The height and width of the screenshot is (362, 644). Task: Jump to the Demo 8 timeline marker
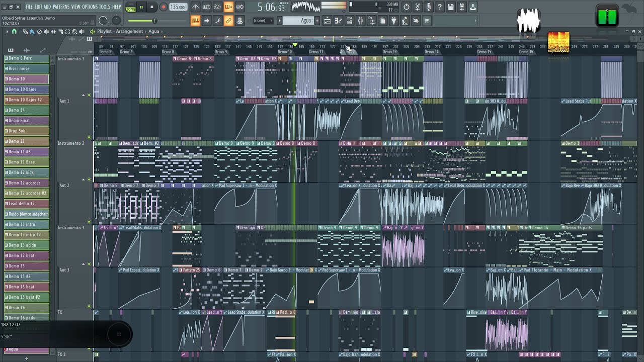tap(168, 52)
